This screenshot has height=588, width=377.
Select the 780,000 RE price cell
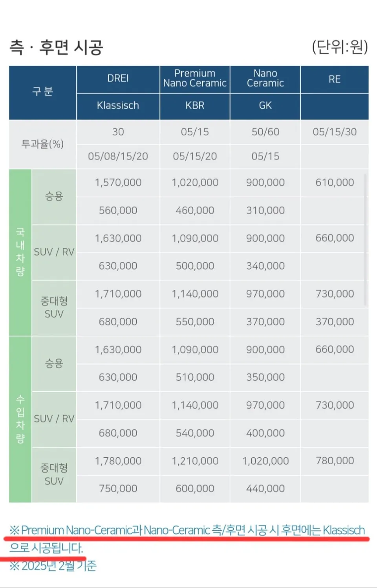(x=335, y=461)
